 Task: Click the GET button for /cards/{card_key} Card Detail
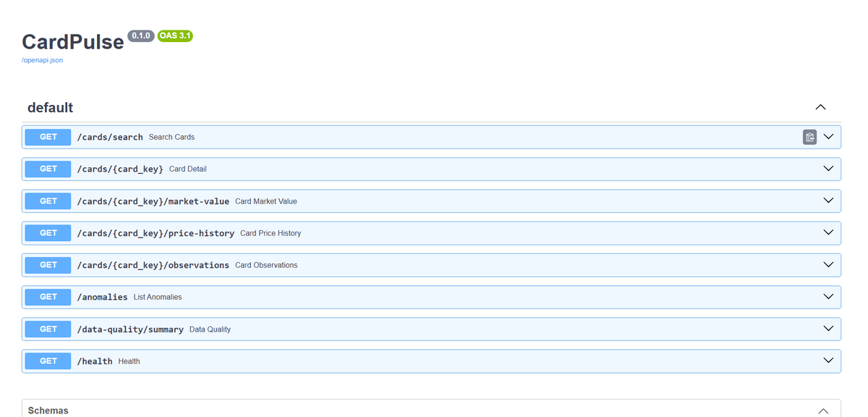[x=48, y=169]
